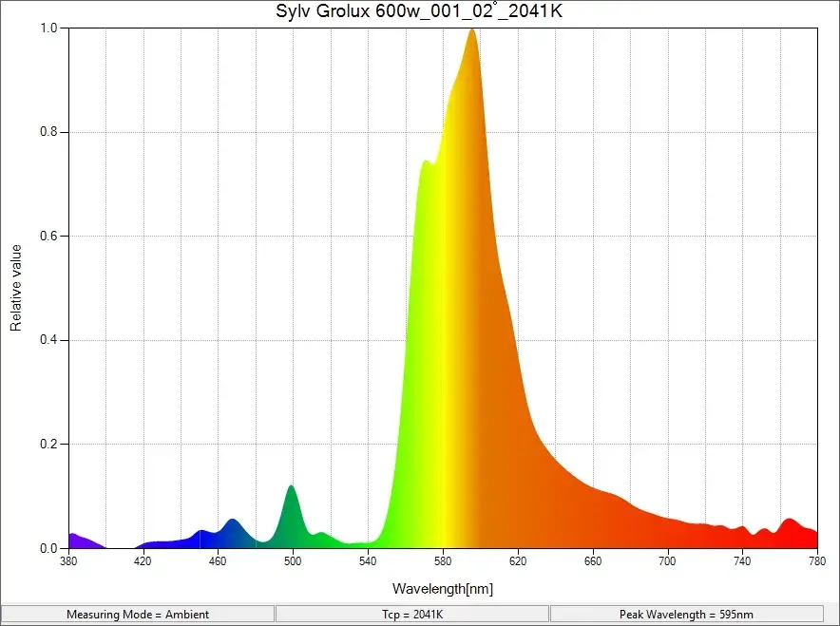The width and height of the screenshot is (840, 626).
Task: Click the chart title Sylv Grolux 600w_001_02°_2041K
Action: click(419, 10)
